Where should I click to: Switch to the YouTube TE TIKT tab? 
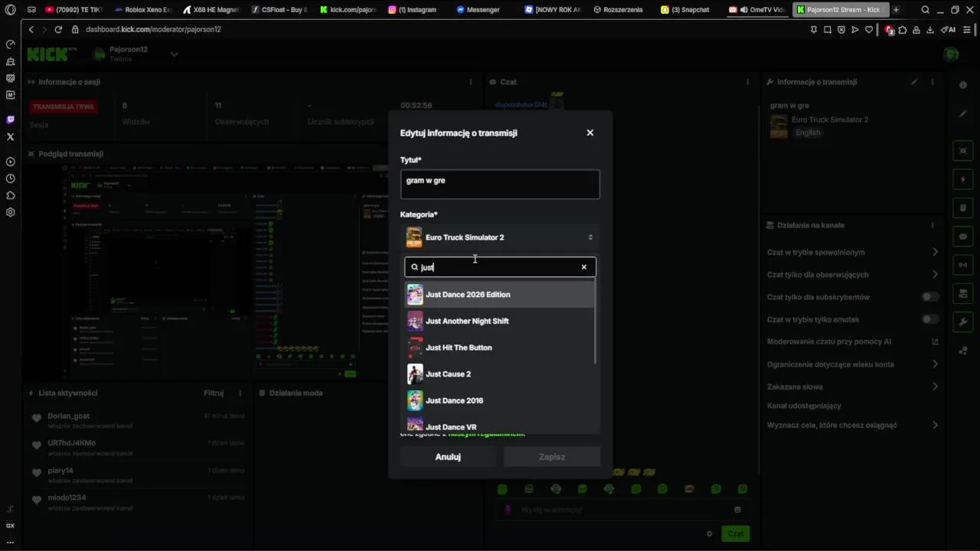point(74,10)
